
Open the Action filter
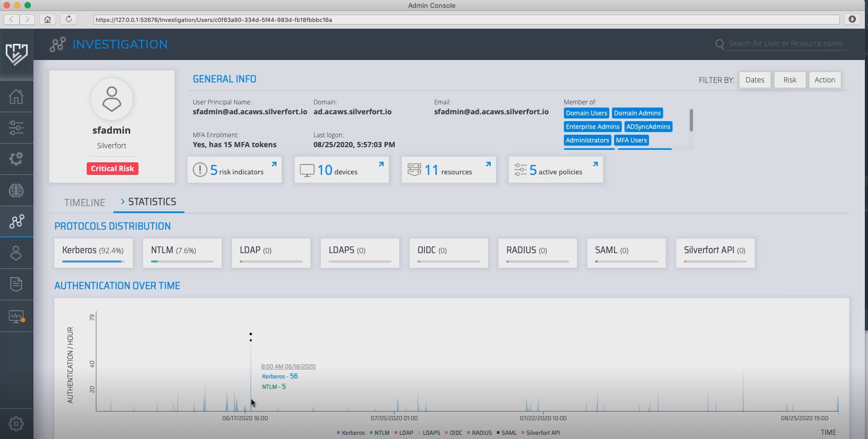coord(825,80)
